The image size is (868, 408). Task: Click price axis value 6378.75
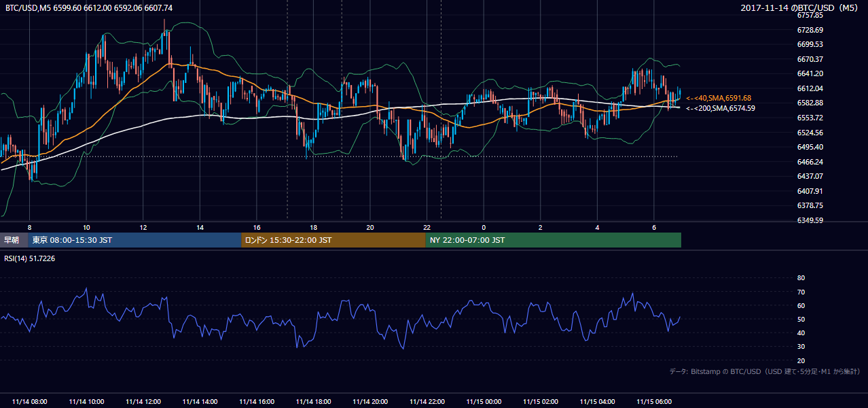(x=810, y=205)
